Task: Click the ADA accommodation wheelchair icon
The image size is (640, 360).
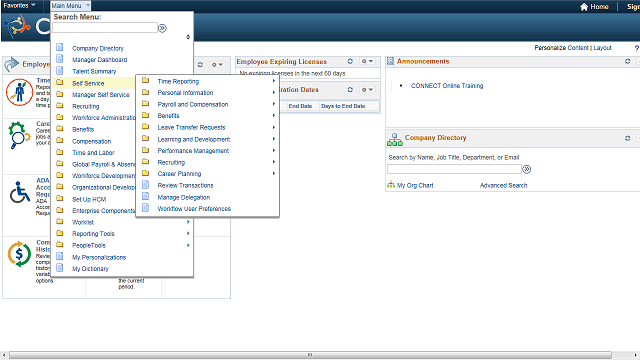Action: coord(20,192)
